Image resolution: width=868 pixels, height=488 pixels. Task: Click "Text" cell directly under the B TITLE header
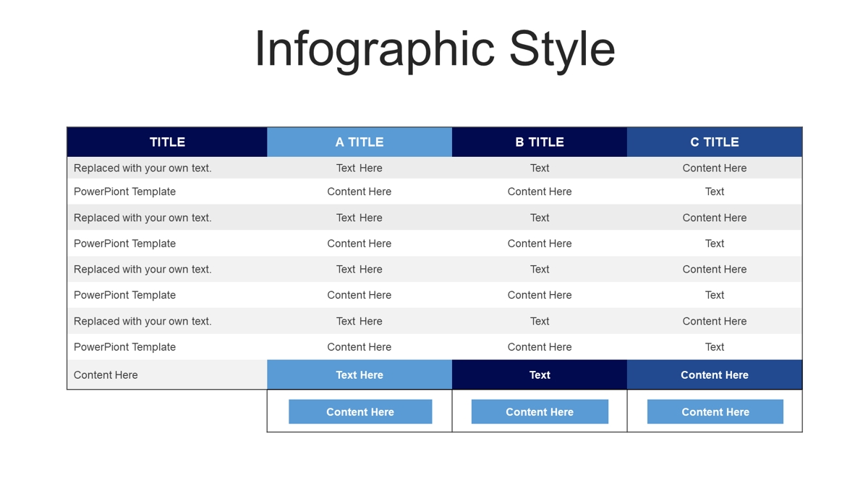click(540, 168)
